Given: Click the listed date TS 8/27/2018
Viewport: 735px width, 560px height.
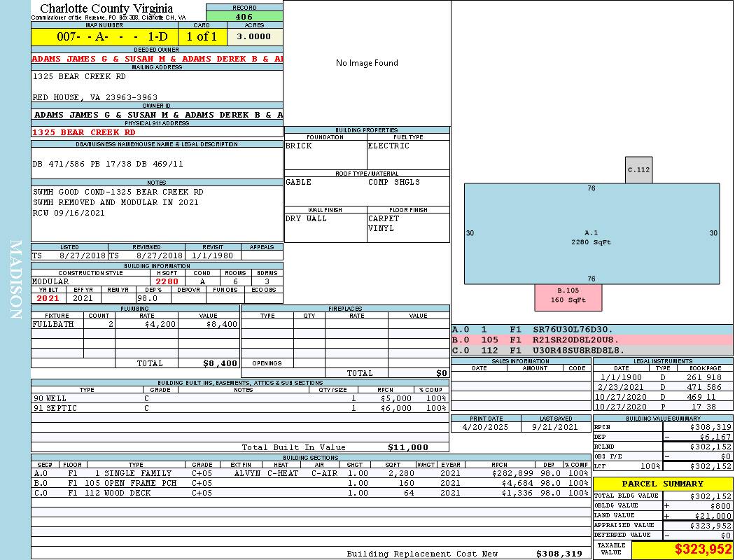Looking at the screenshot, I should coord(69,256).
